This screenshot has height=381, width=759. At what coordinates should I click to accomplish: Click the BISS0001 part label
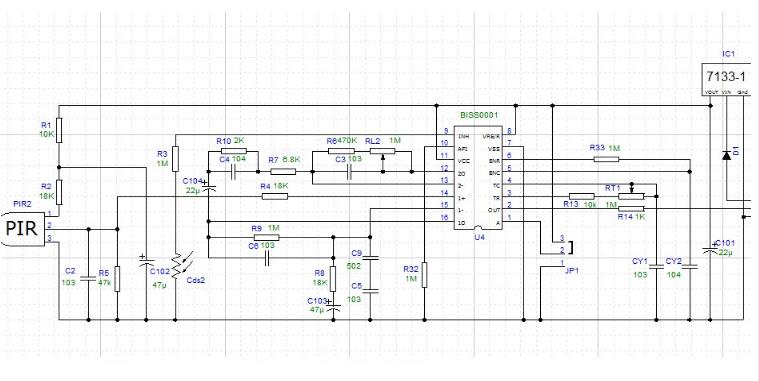point(478,116)
